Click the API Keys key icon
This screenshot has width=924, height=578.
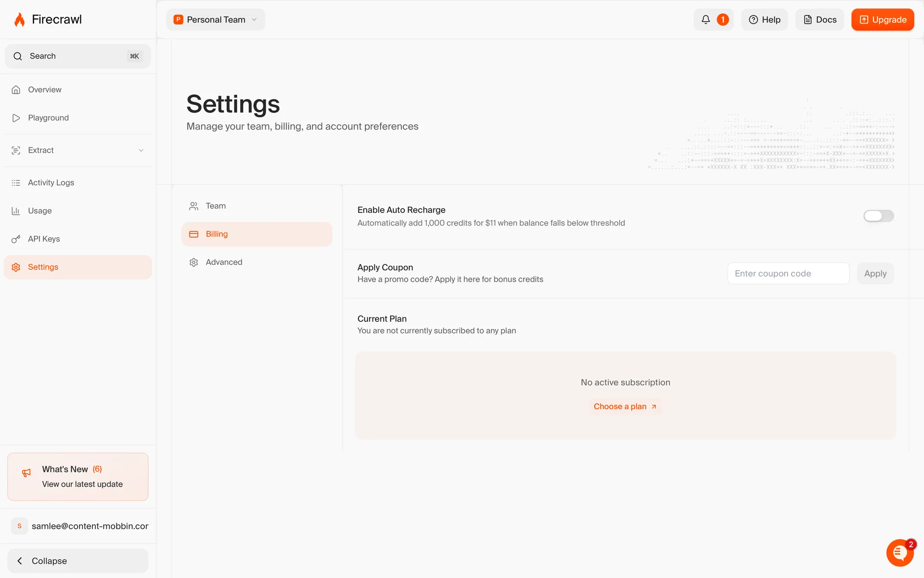(x=16, y=239)
